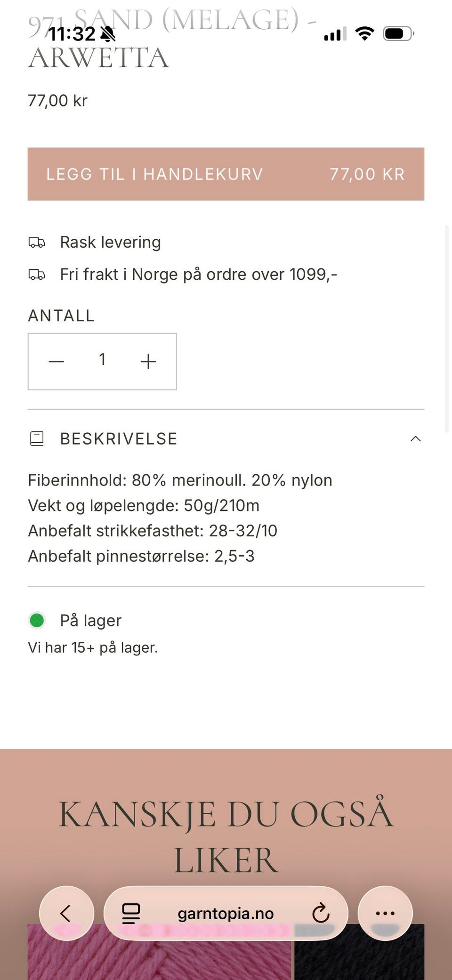Image resolution: width=452 pixels, height=980 pixels.
Task: Tap the green På lager status dot
Action: click(x=37, y=620)
